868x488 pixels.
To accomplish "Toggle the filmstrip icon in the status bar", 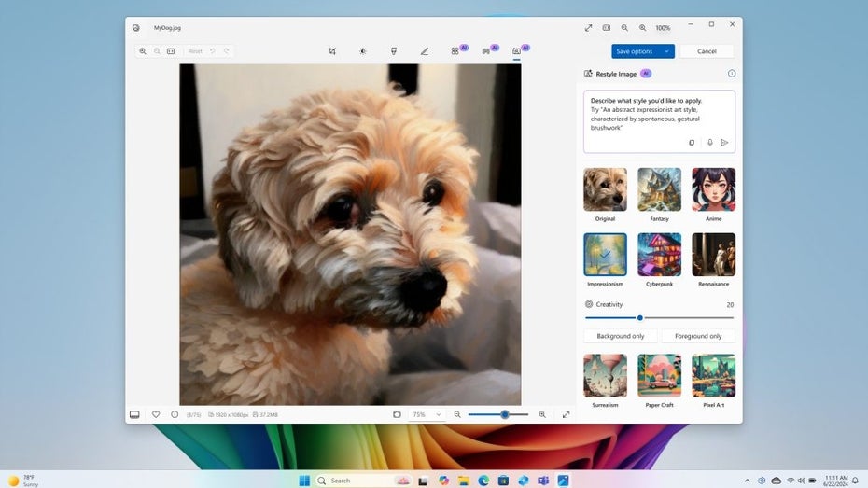I will click(134, 414).
